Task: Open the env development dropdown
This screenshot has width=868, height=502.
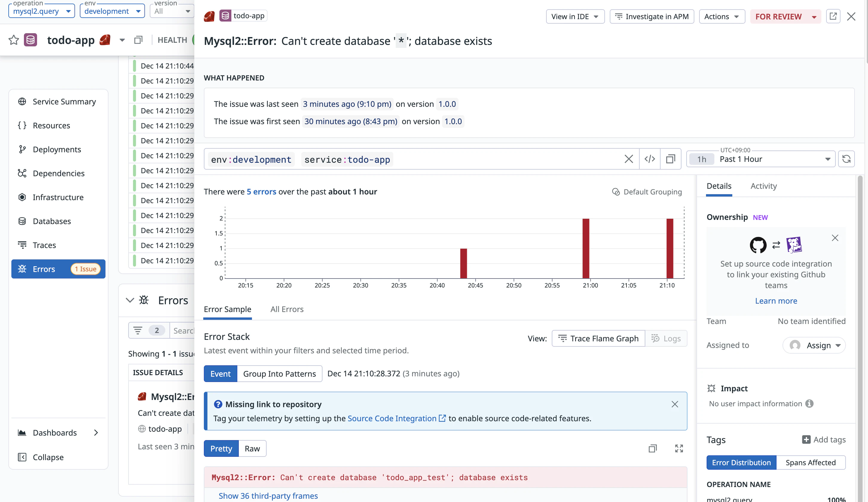Action: (x=112, y=11)
